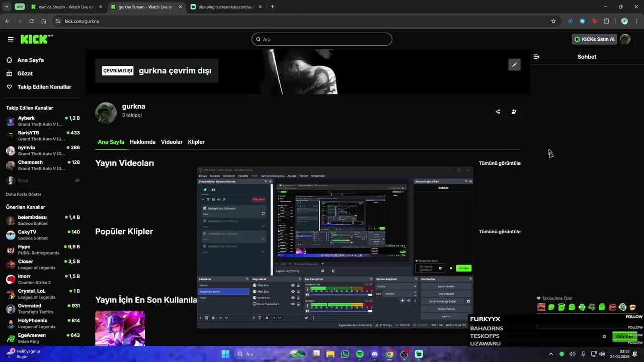Viewport: 644px width, 362px height.
Task: Select the angry red emote in chat
Action: pos(612,307)
